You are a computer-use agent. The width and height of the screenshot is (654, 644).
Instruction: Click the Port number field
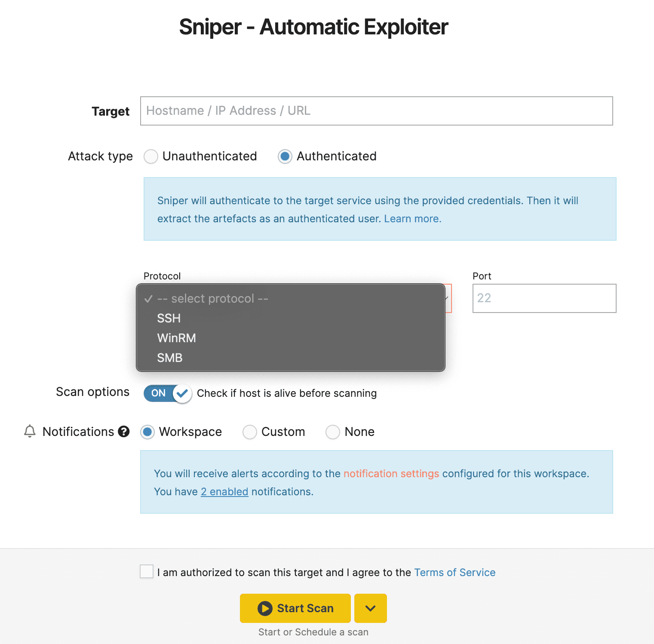pos(544,298)
